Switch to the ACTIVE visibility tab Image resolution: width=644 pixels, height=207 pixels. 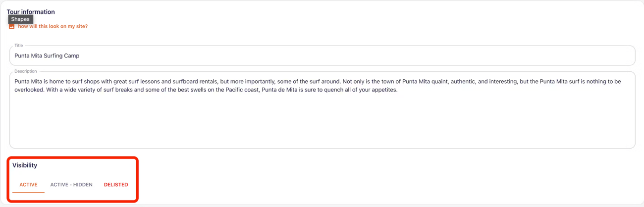(x=28, y=185)
